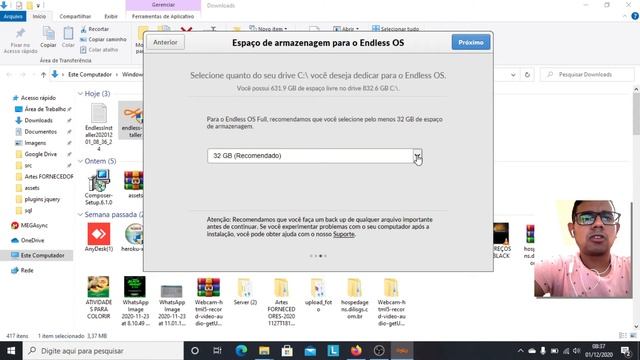Select Artes FORNECEDORES-2020 folder icon
This screenshot has height=360, width=640.
tap(281, 288)
